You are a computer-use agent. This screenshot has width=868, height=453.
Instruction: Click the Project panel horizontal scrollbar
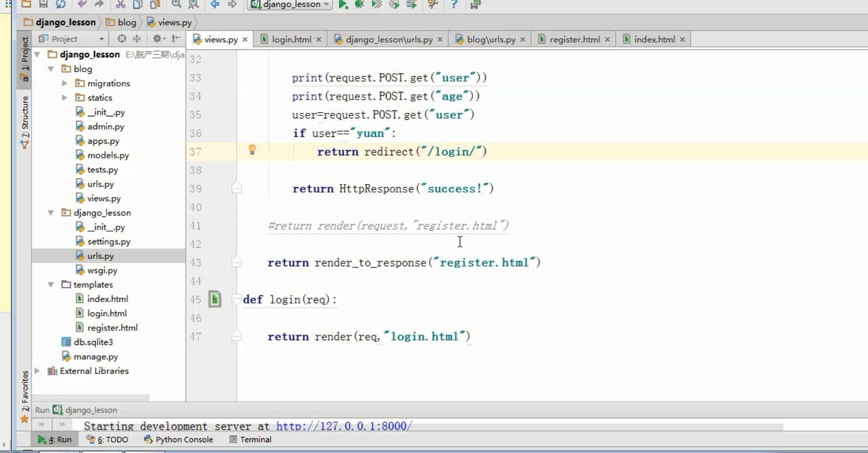click(91, 398)
